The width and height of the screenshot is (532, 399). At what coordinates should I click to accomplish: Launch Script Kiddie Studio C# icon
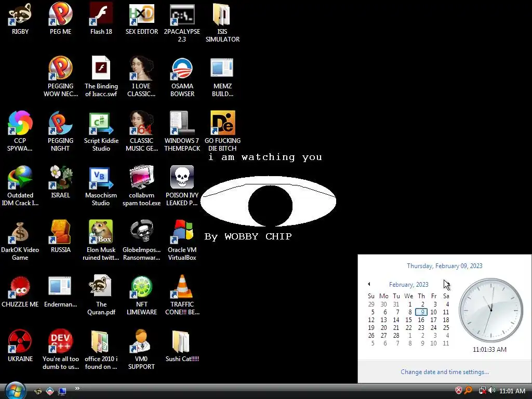101,131
